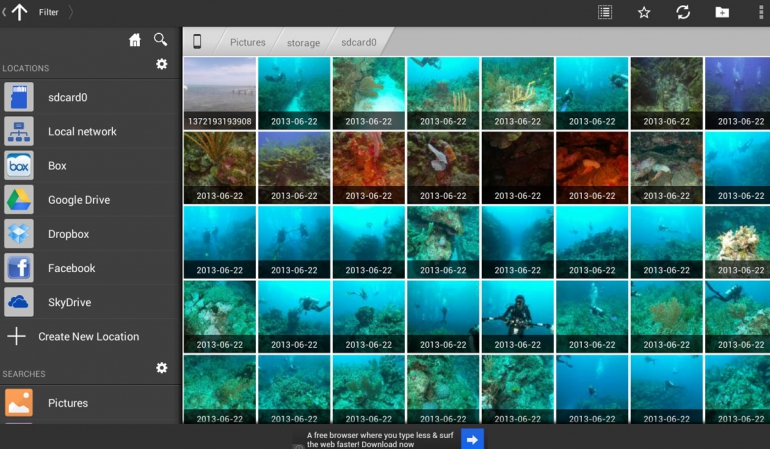Select the storage breadcrumb segment

pos(303,43)
